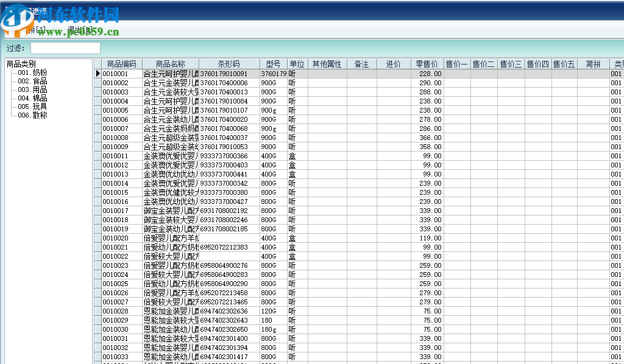The height and width of the screenshot is (364, 624).
Task: Focus the 过滤 filter input box
Action: tap(65, 48)
